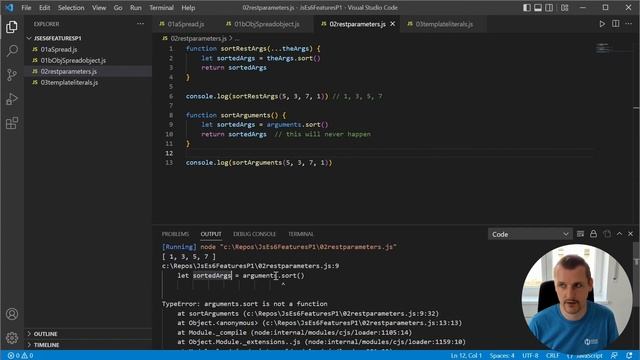
Task: Toggle output auto-scroll lock icon
Action: click(593, 234)
